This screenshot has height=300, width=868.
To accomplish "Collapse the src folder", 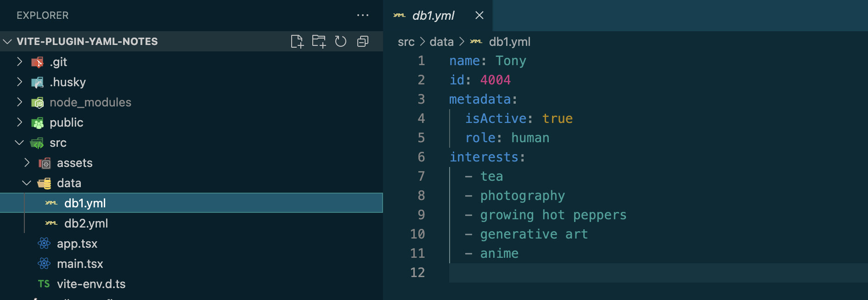I will 19,143.
